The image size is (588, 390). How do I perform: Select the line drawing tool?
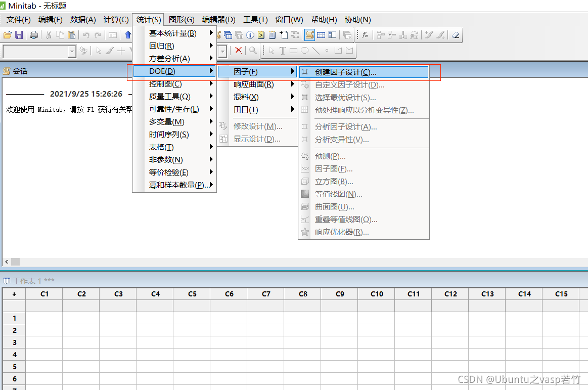pos(316,51)
